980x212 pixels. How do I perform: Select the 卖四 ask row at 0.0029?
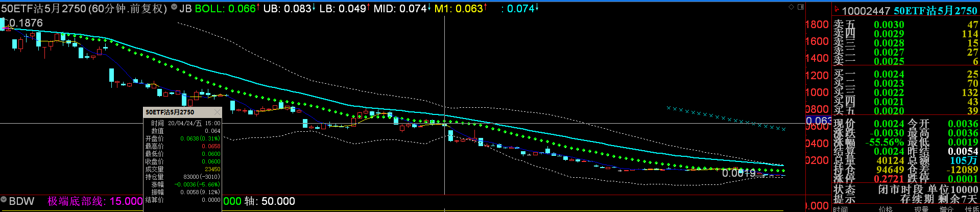[906, 34]
